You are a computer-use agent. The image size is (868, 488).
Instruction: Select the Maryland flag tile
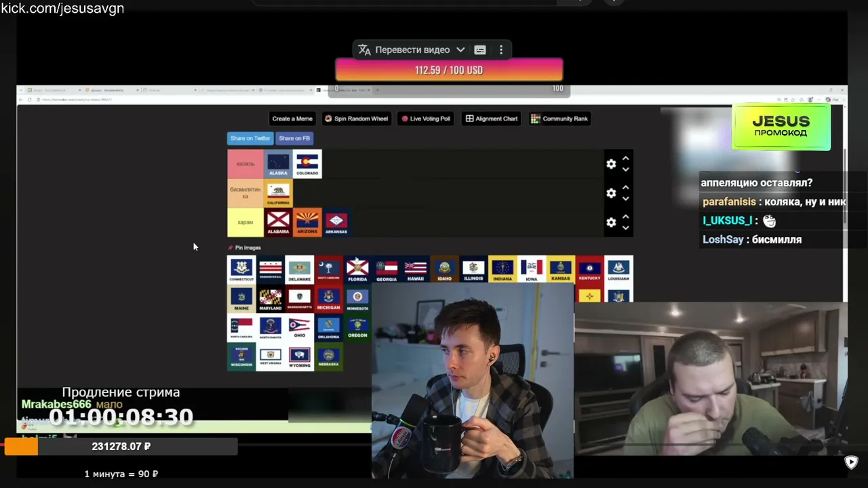[x=271, y=299]
